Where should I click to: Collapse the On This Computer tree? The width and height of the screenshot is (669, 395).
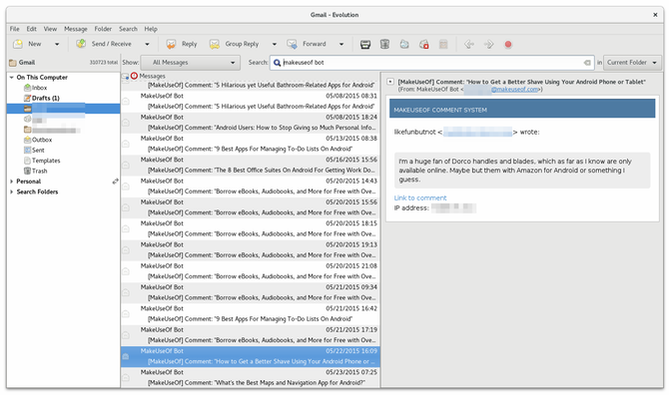tap(12, 77)
